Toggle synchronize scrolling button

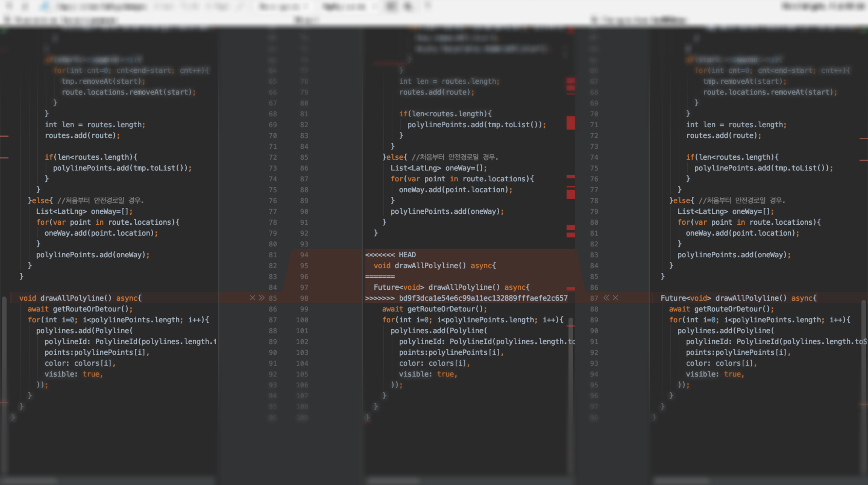click(x=408, y=6)
